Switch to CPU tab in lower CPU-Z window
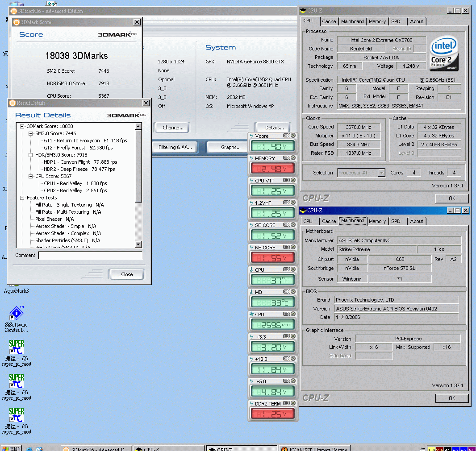The height and width of the screenshot is (451, 476). click(308, 221)
